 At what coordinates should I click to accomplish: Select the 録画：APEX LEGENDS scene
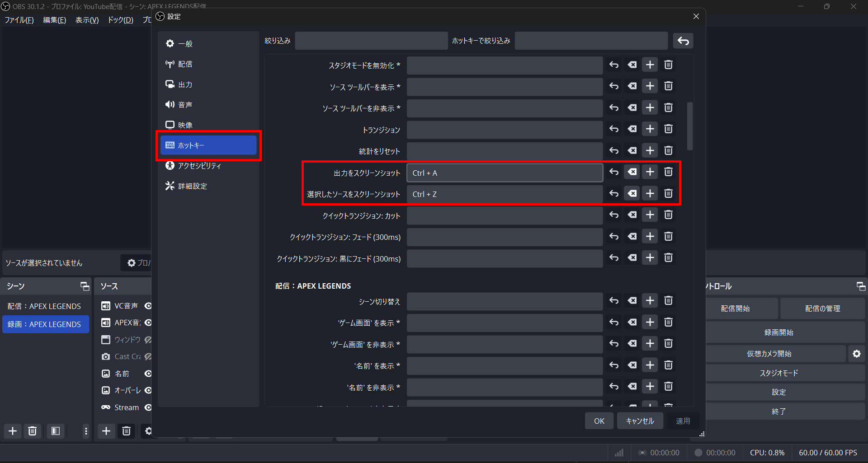click(46, 324)
